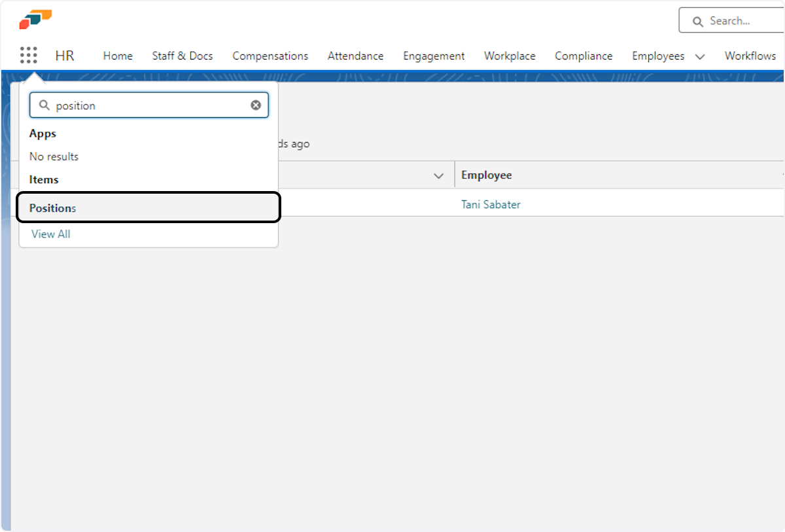Clear the 'position' search text
This screenshot has width=785, height=532.
click(x=256, y=105)
